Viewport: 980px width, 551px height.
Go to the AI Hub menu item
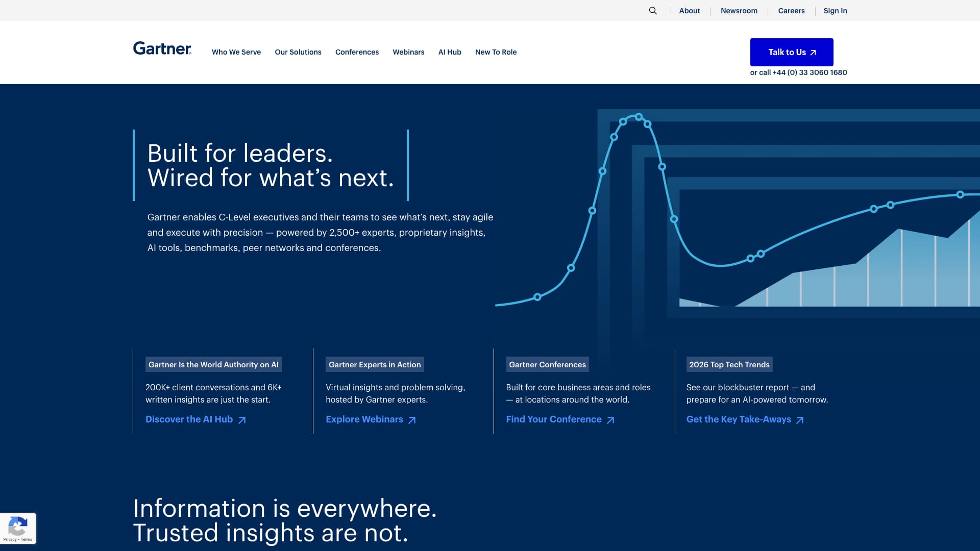(450, 52)
